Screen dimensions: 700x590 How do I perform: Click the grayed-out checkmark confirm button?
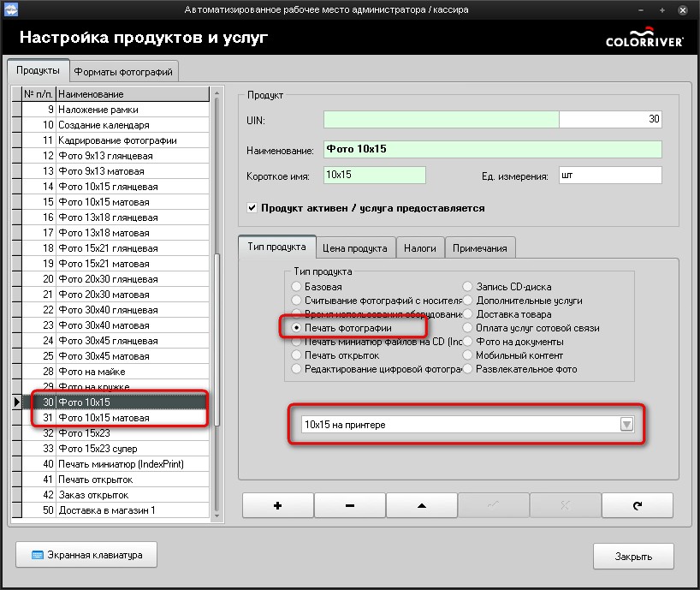pyautogui.click(x=493, y=505)
